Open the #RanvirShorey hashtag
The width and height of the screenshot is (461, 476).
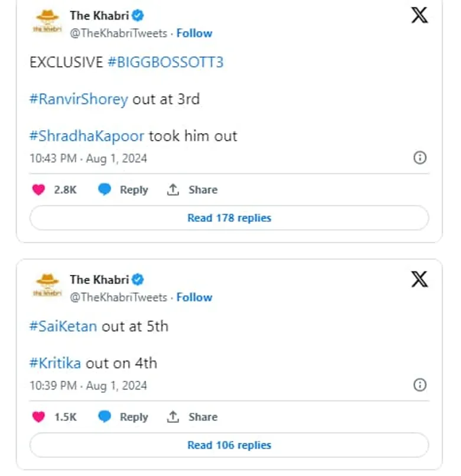(79, 99)
